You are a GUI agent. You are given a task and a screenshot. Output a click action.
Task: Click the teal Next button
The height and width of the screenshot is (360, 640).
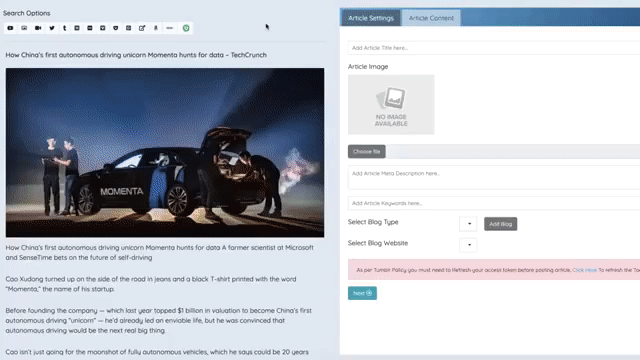[x=362, y=293]
